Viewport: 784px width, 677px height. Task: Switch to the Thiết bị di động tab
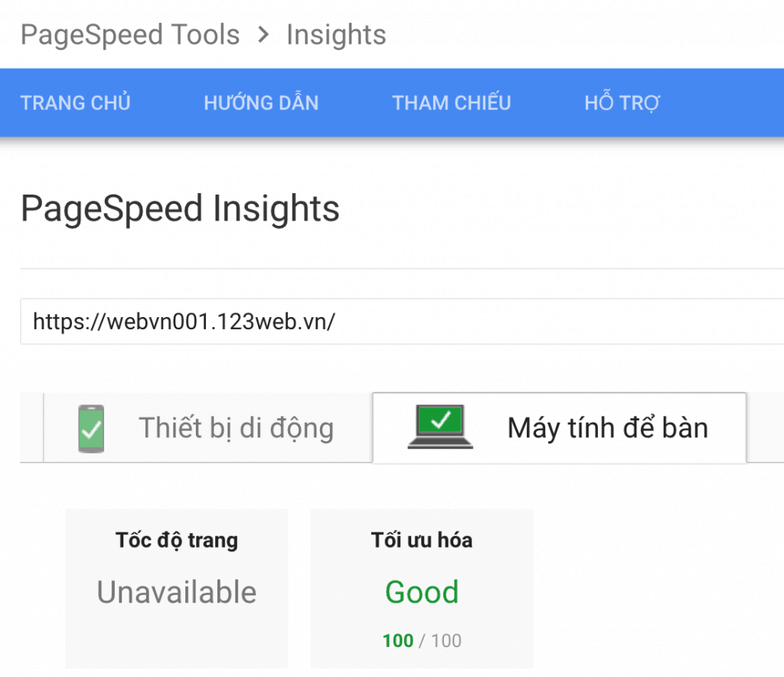[x=236, y=427]
